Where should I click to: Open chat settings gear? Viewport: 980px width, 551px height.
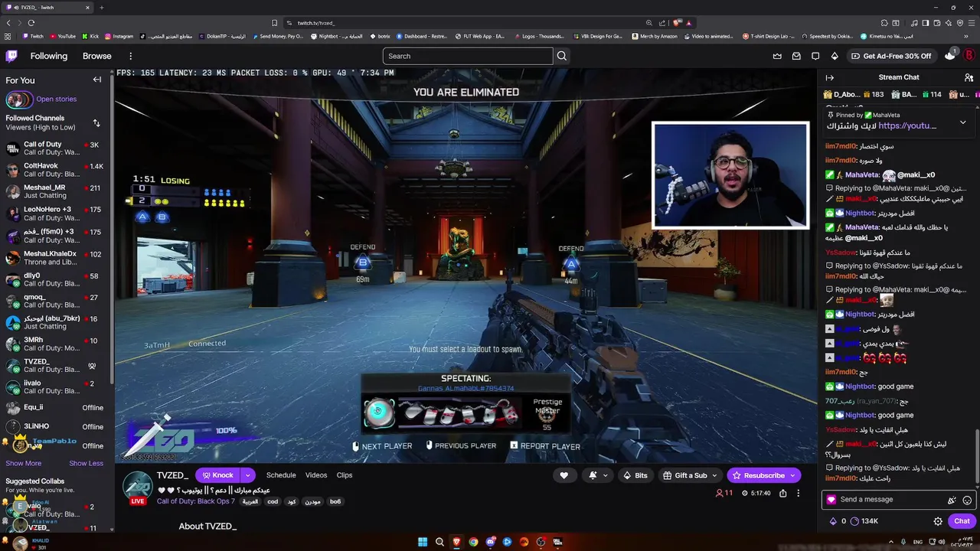click(938, 521)
